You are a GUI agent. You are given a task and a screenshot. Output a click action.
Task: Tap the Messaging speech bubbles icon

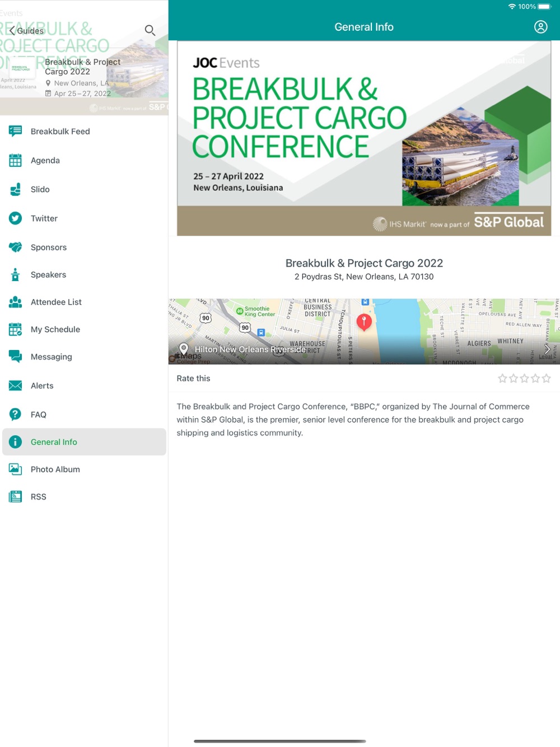pyautogui.click(x=15, y=357)
